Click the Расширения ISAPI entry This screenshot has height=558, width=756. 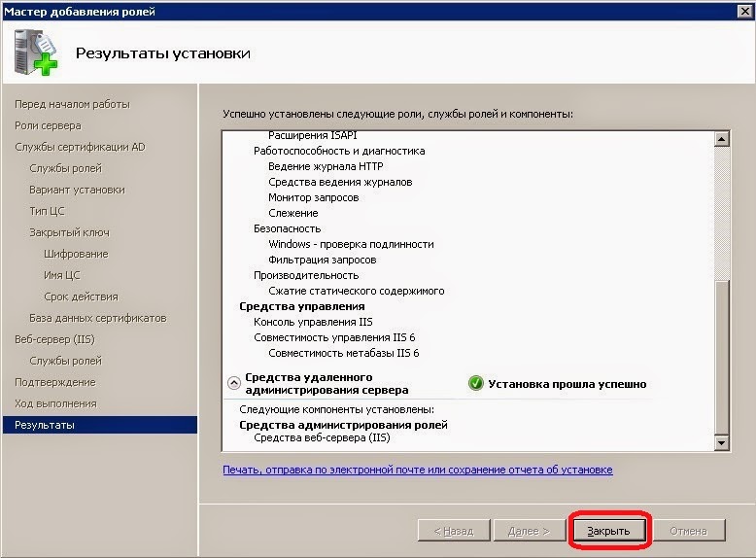(313, 135)
